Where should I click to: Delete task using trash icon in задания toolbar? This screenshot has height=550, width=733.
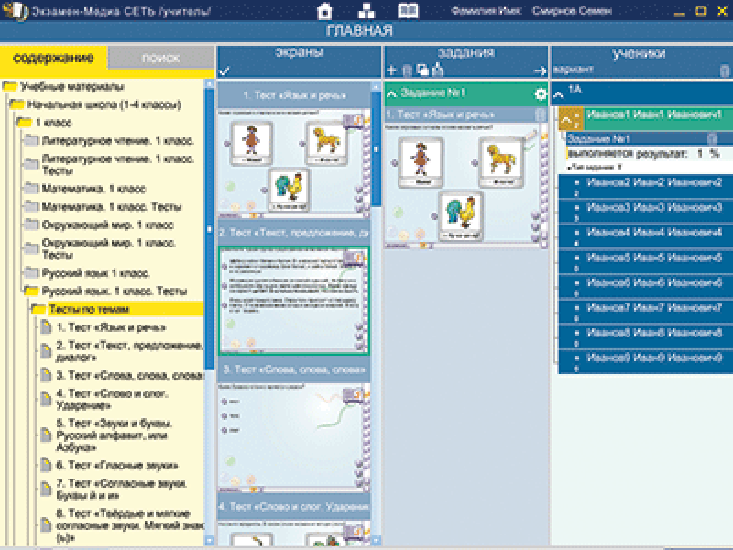click(x=407, y=71)
